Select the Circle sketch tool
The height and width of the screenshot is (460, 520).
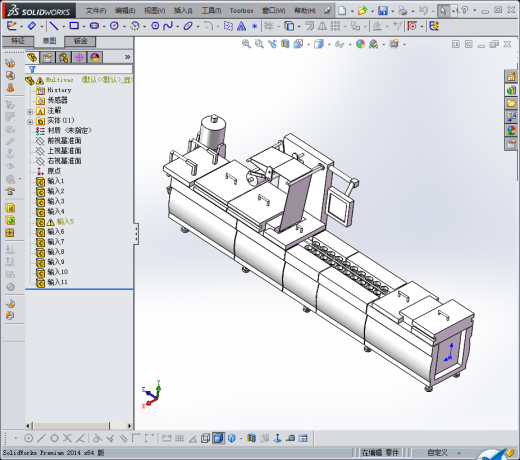coord(114,26)
